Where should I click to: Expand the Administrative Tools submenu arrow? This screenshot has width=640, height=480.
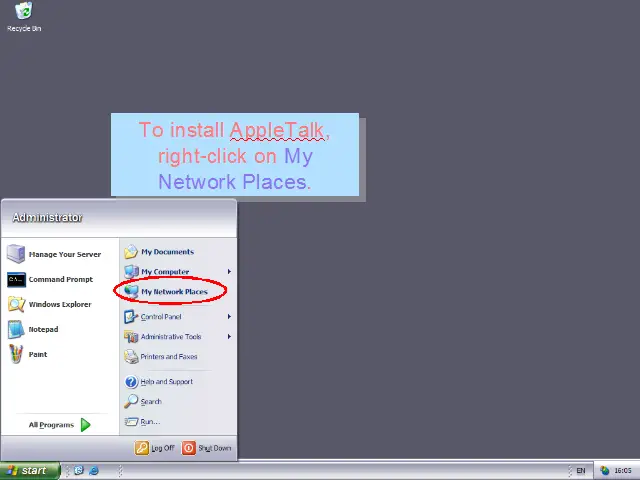pyautogui.click(x=229, y=336)
